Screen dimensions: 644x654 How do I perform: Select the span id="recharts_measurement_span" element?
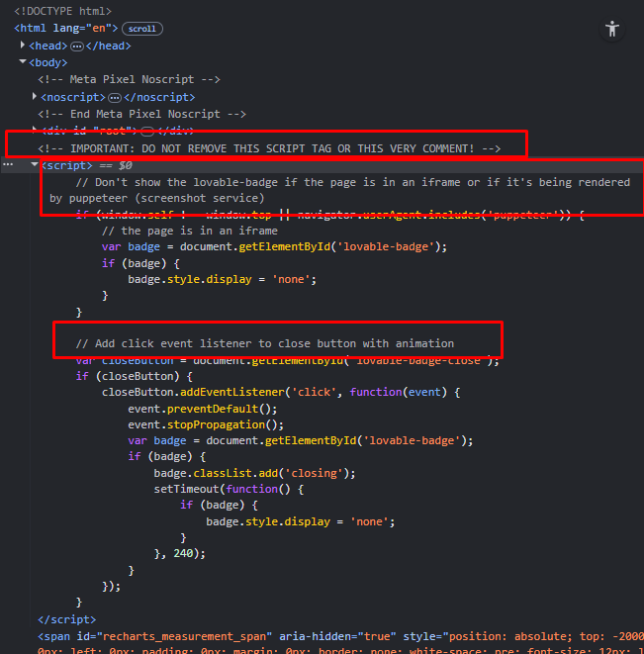340,642
